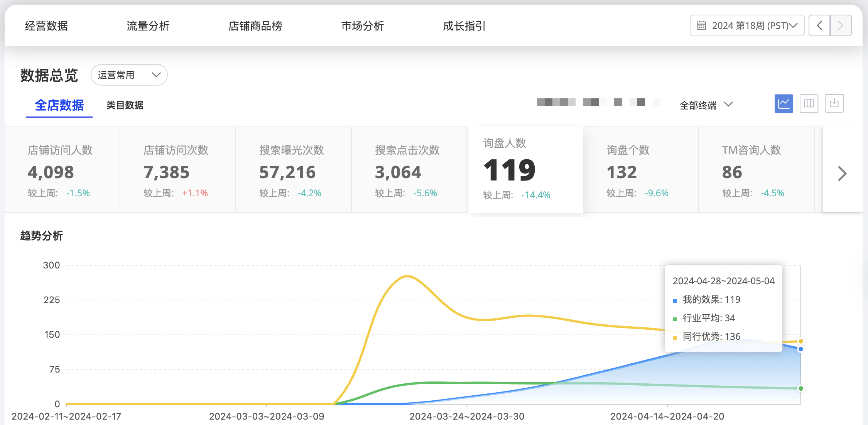Image resolution: width=868 pixels, height=425 pixels.
Task: Click calendar icon in week selector
Action: coord(701,26)
